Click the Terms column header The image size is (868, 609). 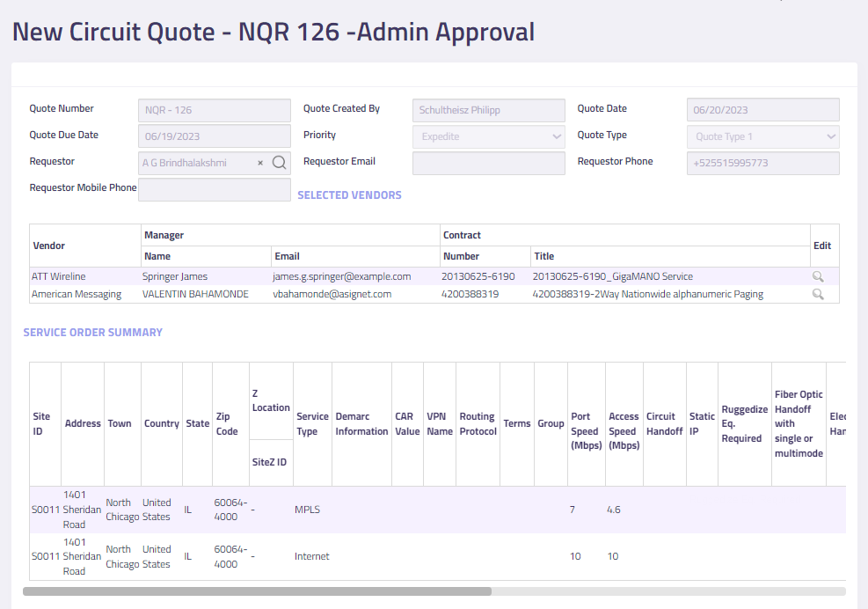pos(517,423)
